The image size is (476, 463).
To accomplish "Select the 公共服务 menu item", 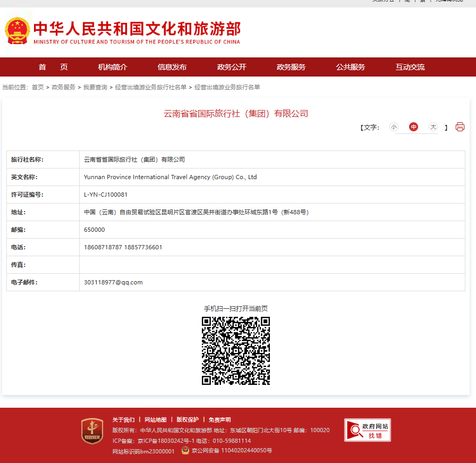I will (x=351, y=67).
